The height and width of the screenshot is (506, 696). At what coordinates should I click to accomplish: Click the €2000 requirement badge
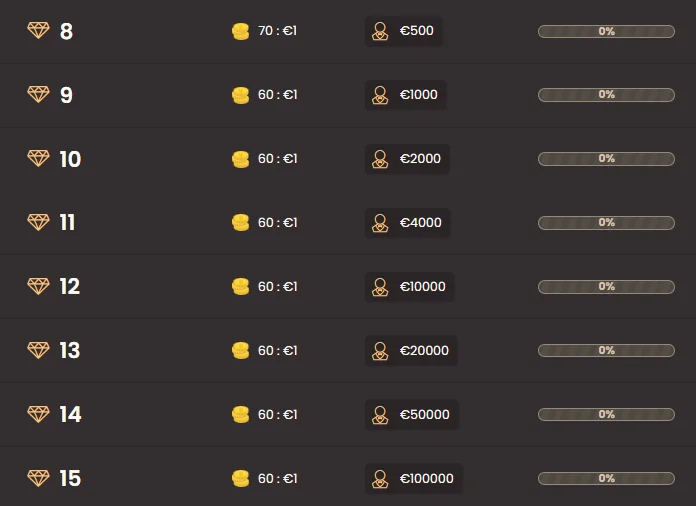(x=407, y=159)
